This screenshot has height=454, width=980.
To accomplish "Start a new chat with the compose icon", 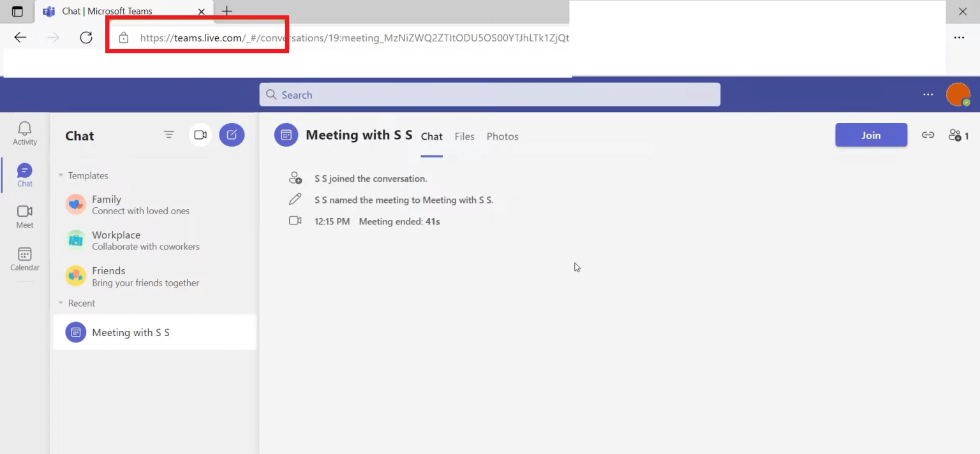I will [232, 135].
